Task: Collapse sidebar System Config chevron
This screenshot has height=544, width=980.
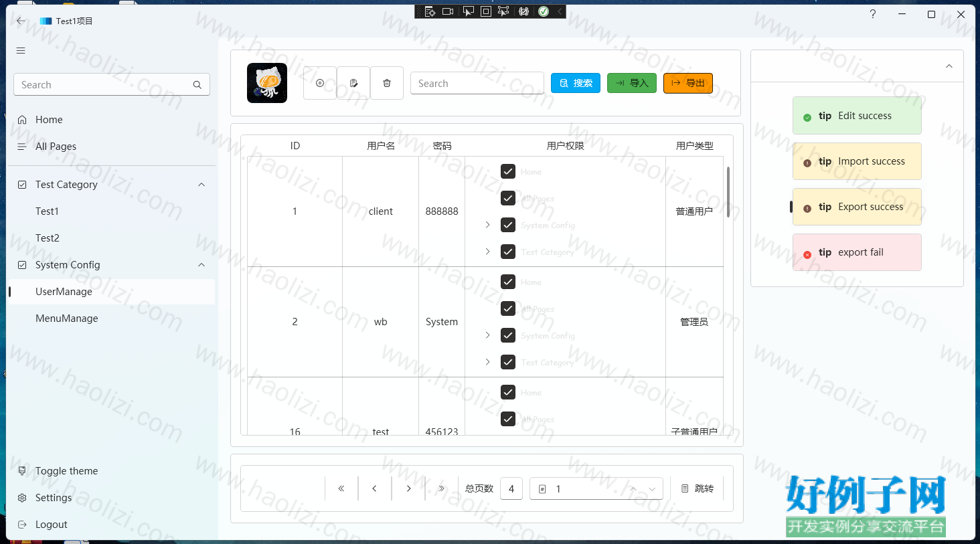Action: tap(201, 265)
